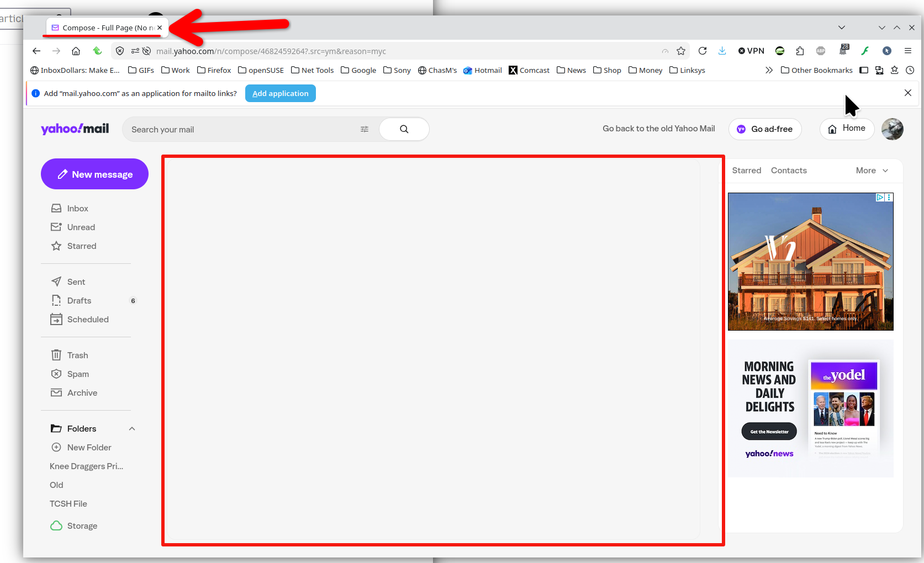Open the TCSH File folder
924x563 pixels.
pos(68,504)
